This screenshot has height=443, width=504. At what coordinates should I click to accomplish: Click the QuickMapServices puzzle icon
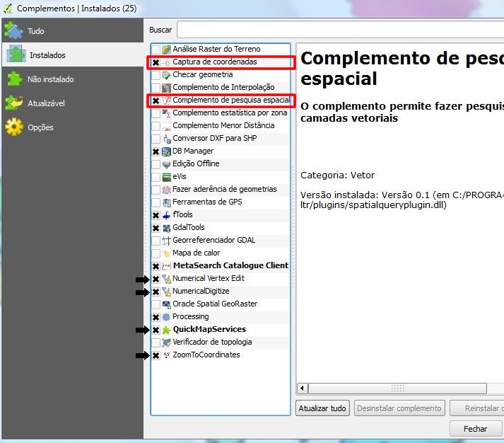[x=166, y=330]
